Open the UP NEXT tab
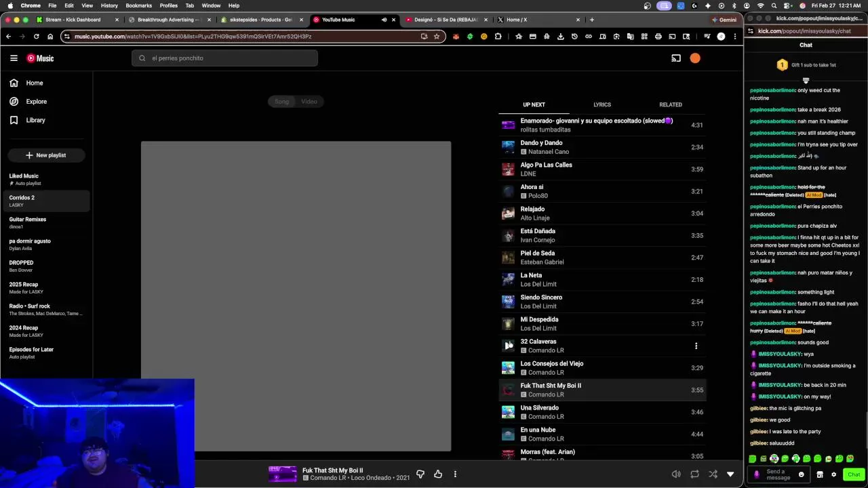 point(534,104)
